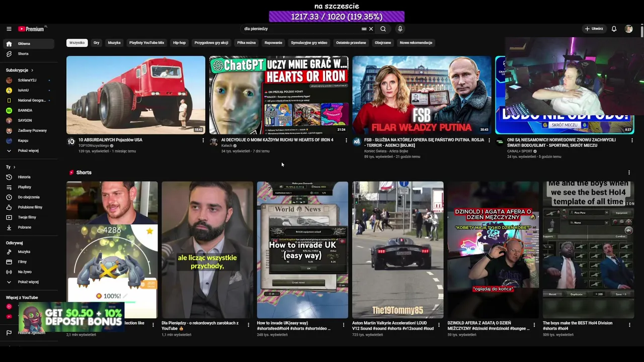Open Pobrane downloads
Screen dimensions: 644x362
pyautogui.click(x=28, y=227)
